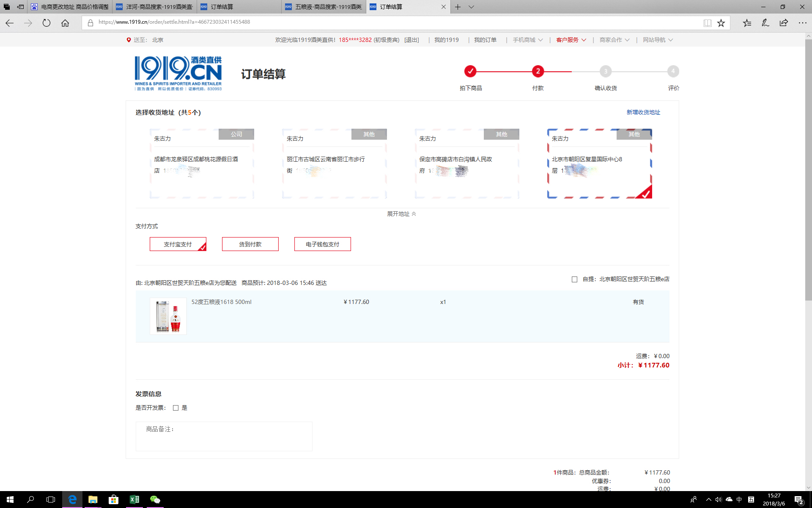This screenshot has width=812, height=508.
Task: Click the 1919.CN site logo
Action: pos(178,73)
